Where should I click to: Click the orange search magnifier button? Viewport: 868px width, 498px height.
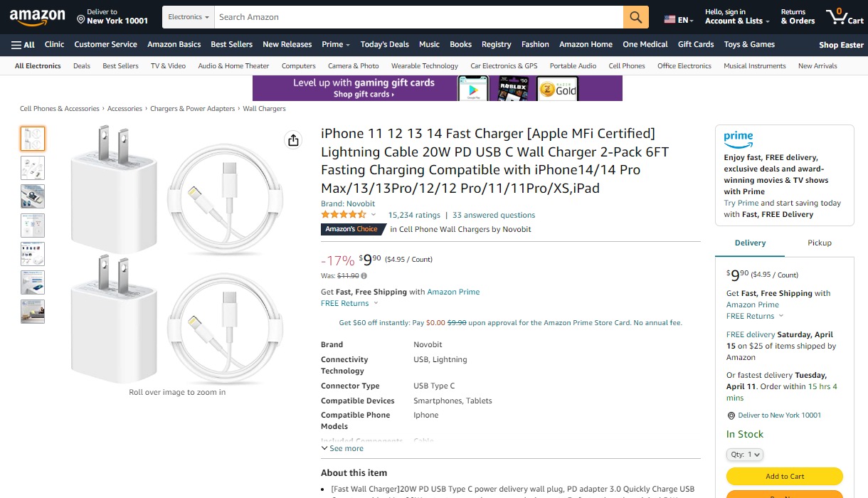tap(636, 17)
